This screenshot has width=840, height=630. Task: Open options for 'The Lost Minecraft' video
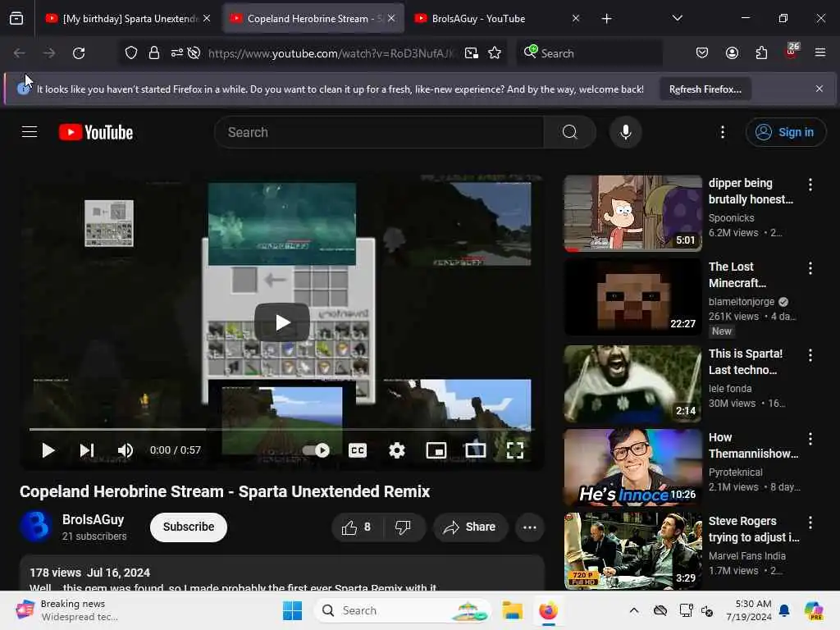click(x=810, y=268)
